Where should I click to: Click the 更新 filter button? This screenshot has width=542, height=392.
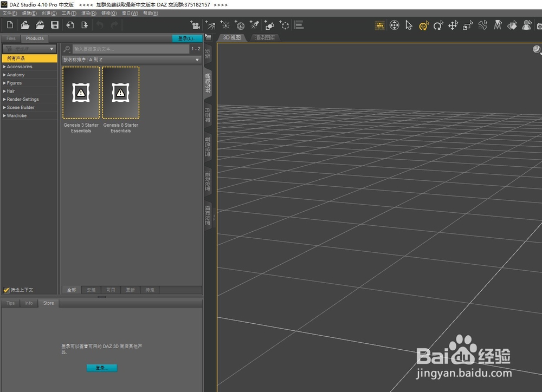point(130,290)
